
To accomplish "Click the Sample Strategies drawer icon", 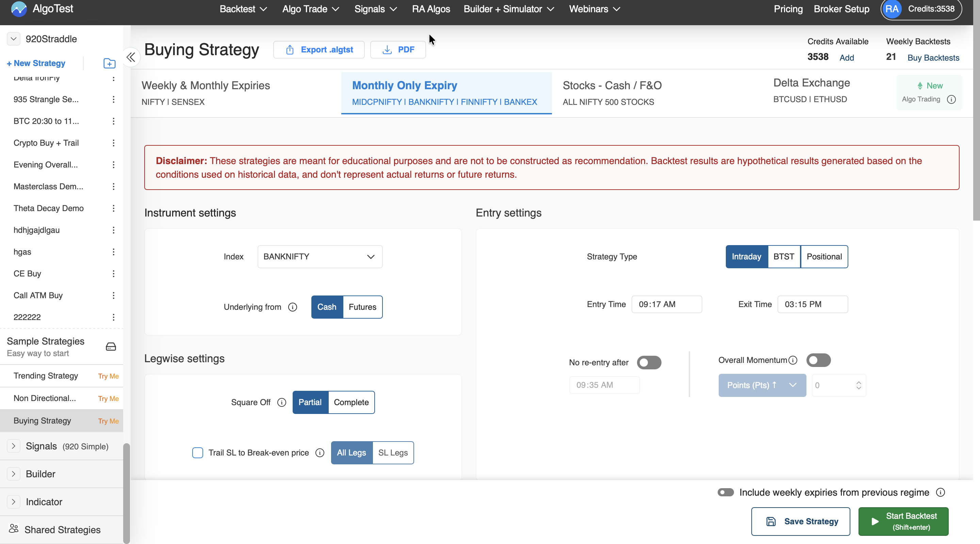I will pos(111,347).
